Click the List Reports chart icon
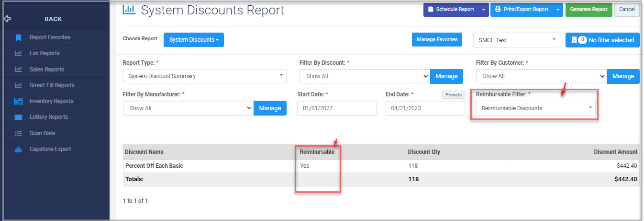 tap(18, 53)
